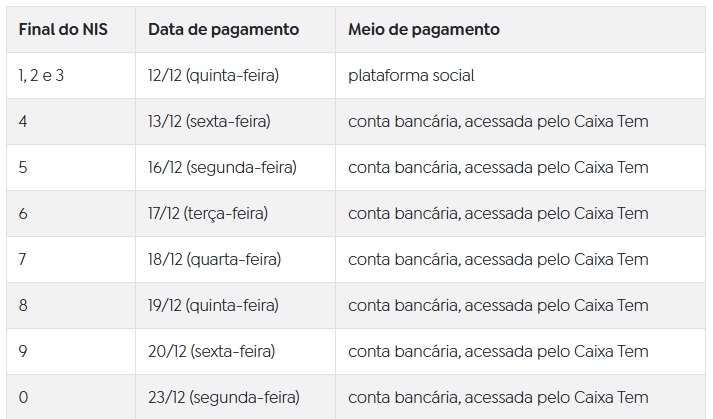
Task: Select the payment method cell for 23/12
Action: tap(498, 398)
